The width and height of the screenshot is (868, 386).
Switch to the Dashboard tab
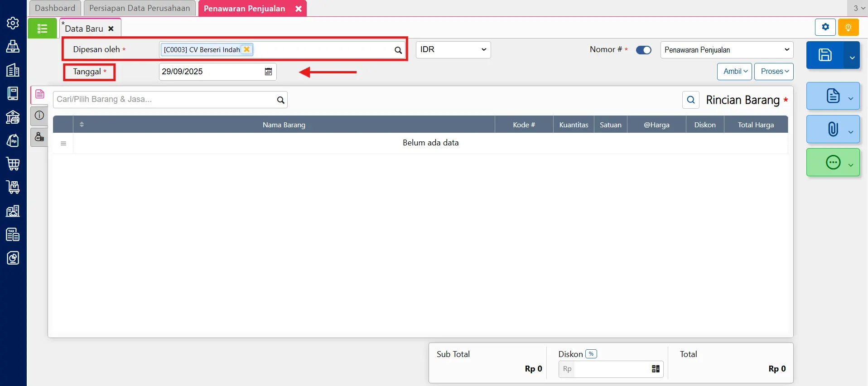tap(55, 8)
